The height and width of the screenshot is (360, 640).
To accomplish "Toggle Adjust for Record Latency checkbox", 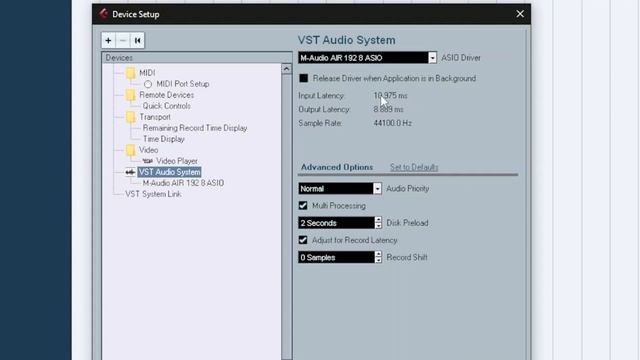I will 303,240.
